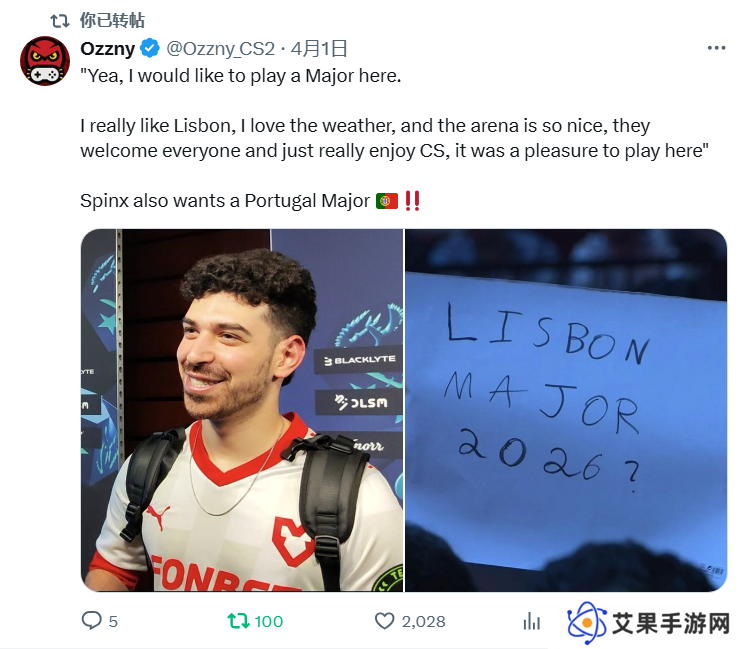Click the retweet count 100
This screenshot has height=649, width=748.
(x=269, y=621)
